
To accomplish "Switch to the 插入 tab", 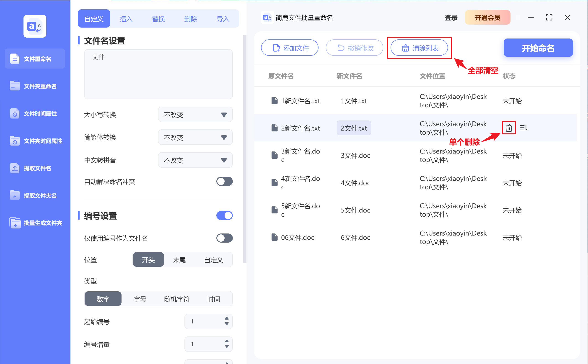I will click(126, 18).
